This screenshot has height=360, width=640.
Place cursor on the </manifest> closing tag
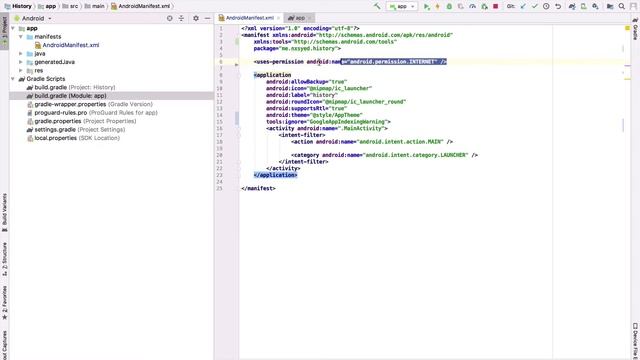258,189
